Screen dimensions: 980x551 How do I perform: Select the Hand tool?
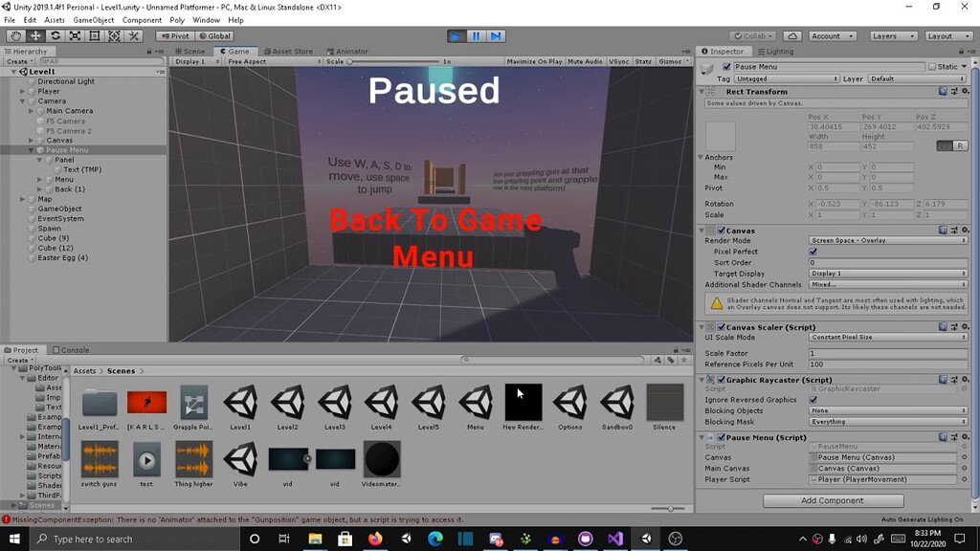pyautogui.click(x=14, y=35)
